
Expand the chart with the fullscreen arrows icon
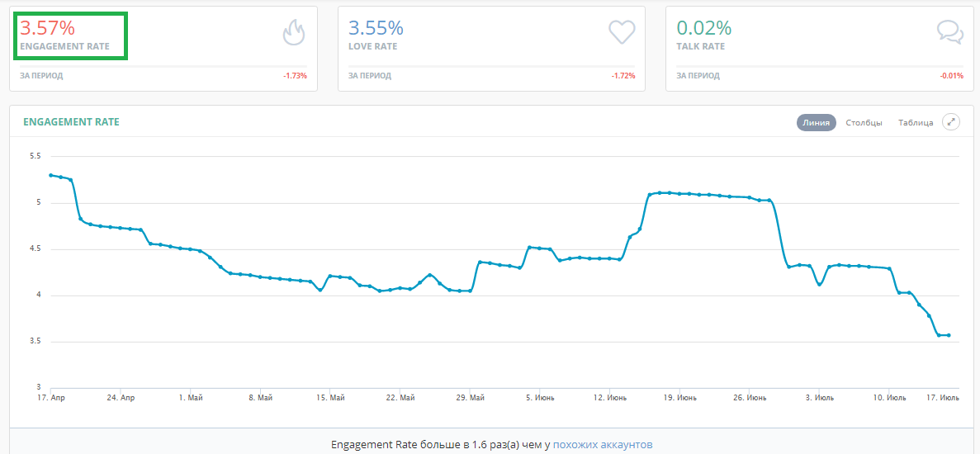pos(951,122)
